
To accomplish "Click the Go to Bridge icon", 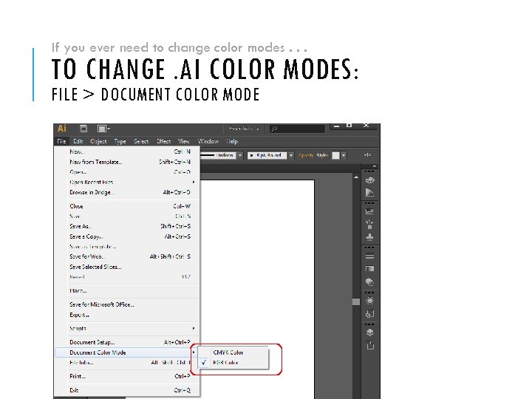I will [83, 129].
